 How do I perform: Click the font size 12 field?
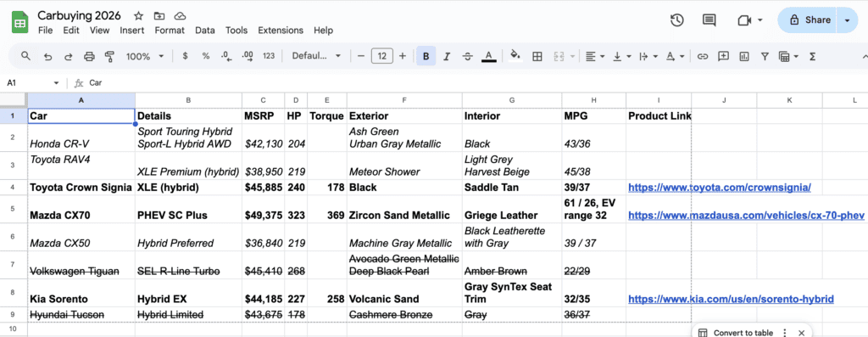click(382, 56)
